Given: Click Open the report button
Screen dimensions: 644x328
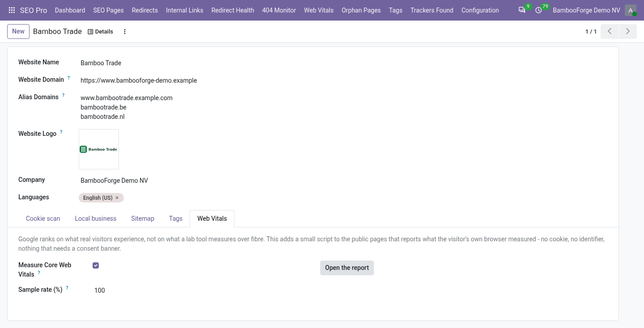Looking at the screenshot, I should [347, 268].
